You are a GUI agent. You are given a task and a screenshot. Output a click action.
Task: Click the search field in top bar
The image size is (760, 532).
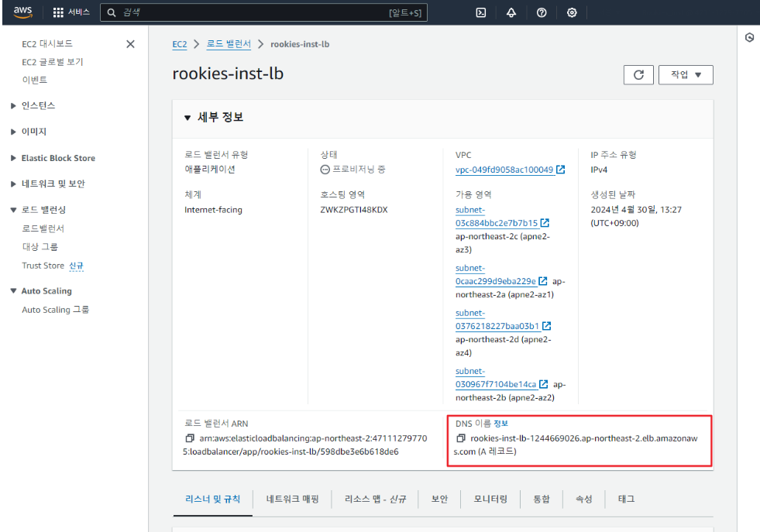tap(263, 12)
